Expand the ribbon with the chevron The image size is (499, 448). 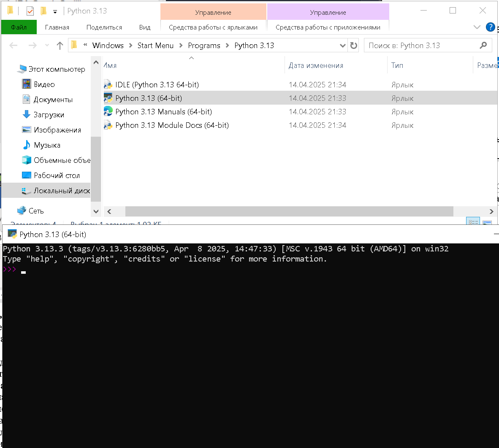[477, 27]
